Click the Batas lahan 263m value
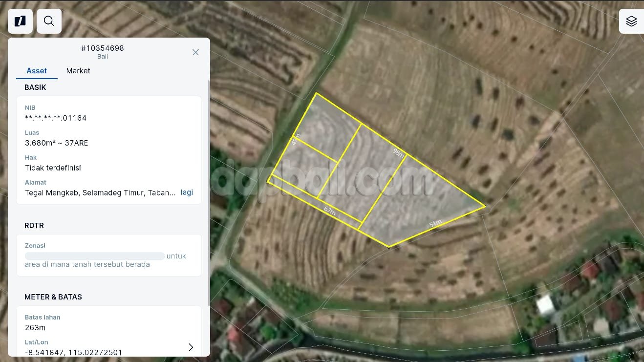 point(35,328)
